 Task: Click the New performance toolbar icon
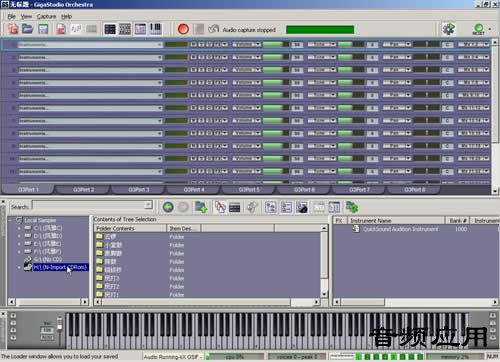13,29
